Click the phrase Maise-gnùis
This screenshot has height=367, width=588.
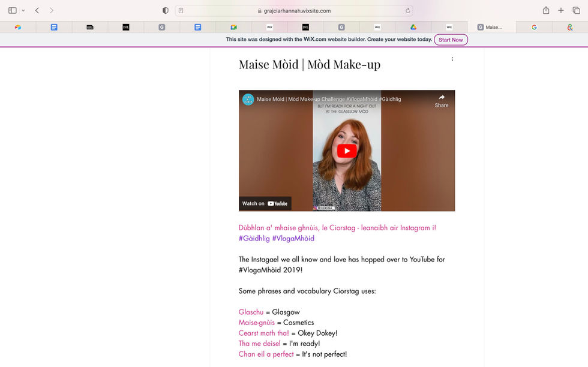click(257, 323)
